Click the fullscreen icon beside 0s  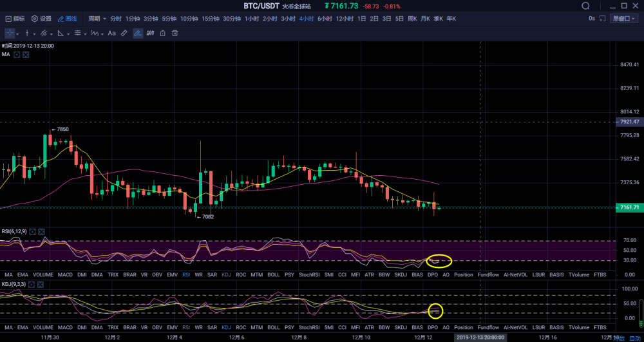click(x=601, y=19)
